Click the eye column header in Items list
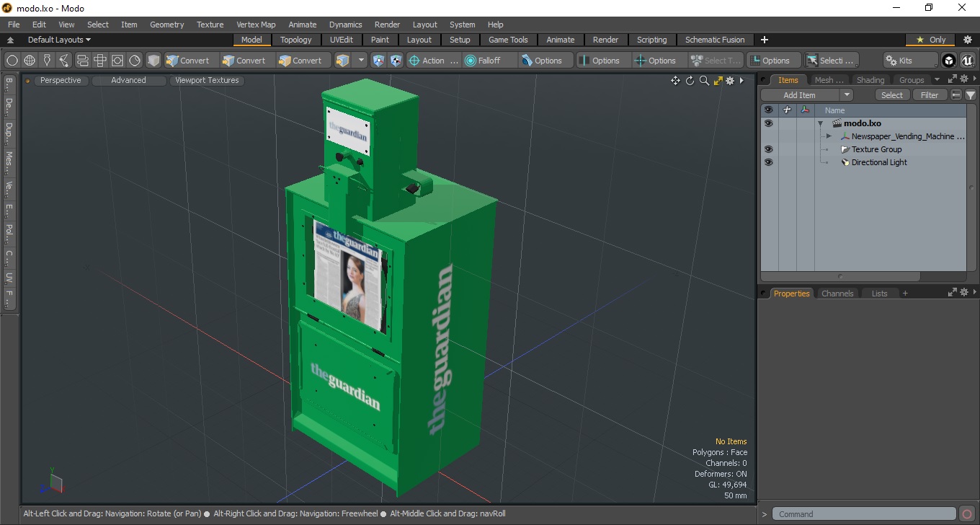Image resolution: width=980 pixels, height=525 pixels. 768,110
